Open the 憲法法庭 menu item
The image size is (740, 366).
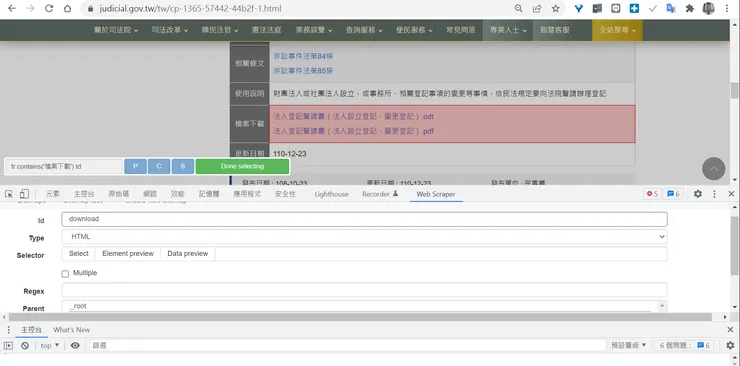click(x=267, y=30)
